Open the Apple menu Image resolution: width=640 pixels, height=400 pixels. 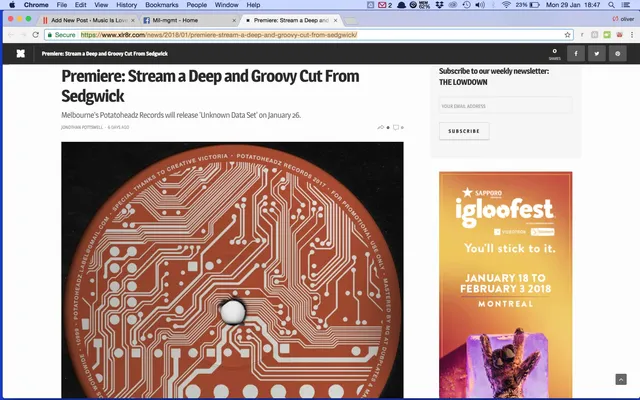(12, 5)
